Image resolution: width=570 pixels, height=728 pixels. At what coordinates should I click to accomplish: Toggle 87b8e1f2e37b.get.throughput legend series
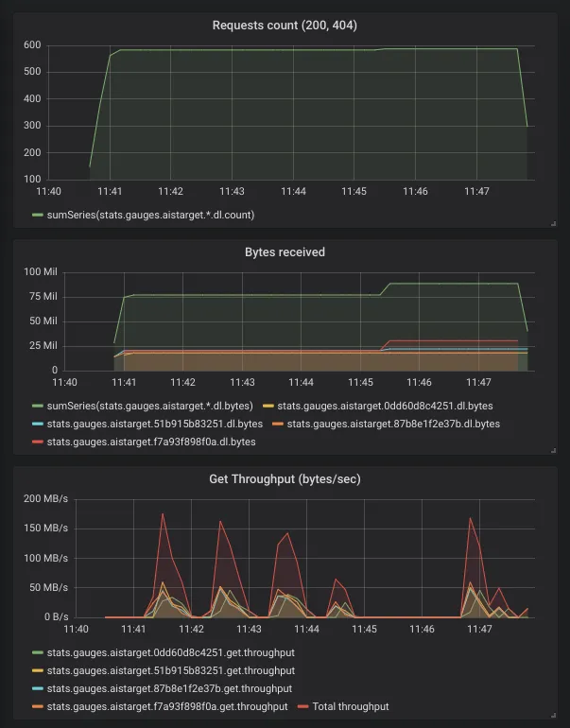coord(169,688)
